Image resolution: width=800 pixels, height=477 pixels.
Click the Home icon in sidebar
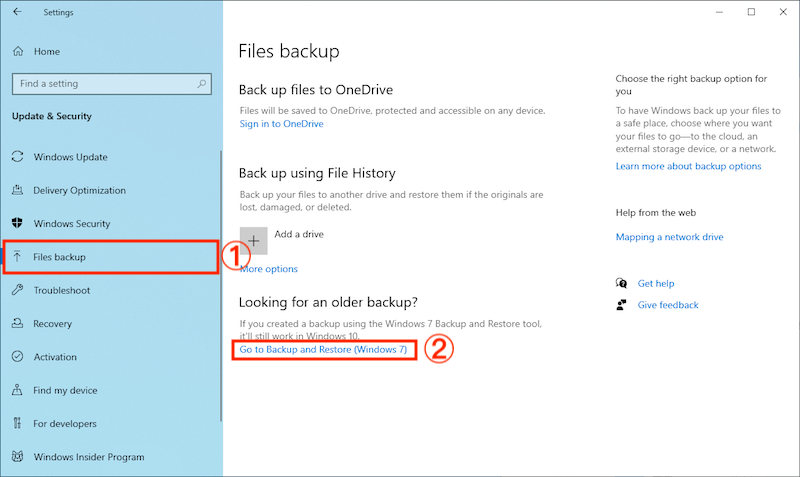pos(18,51)
